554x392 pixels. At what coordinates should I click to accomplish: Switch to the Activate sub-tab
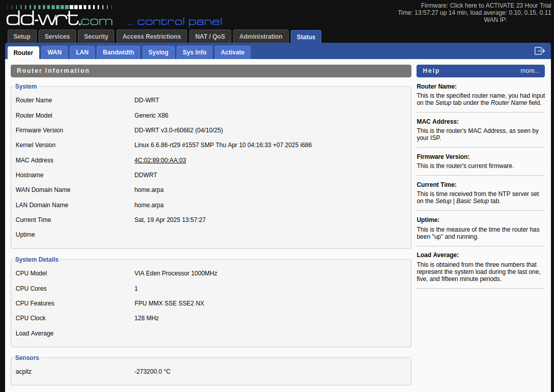click(233, 52)
